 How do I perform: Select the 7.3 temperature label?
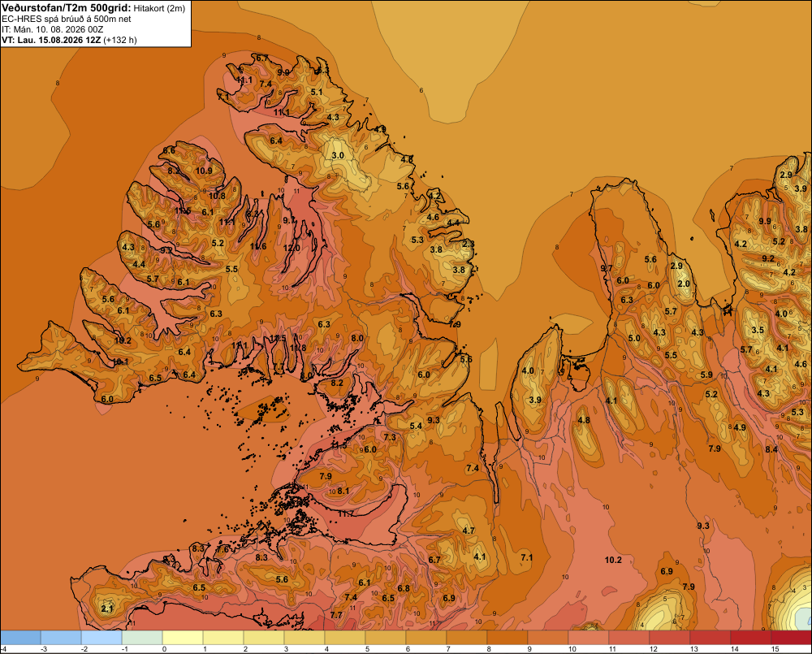tap(390, 437)
